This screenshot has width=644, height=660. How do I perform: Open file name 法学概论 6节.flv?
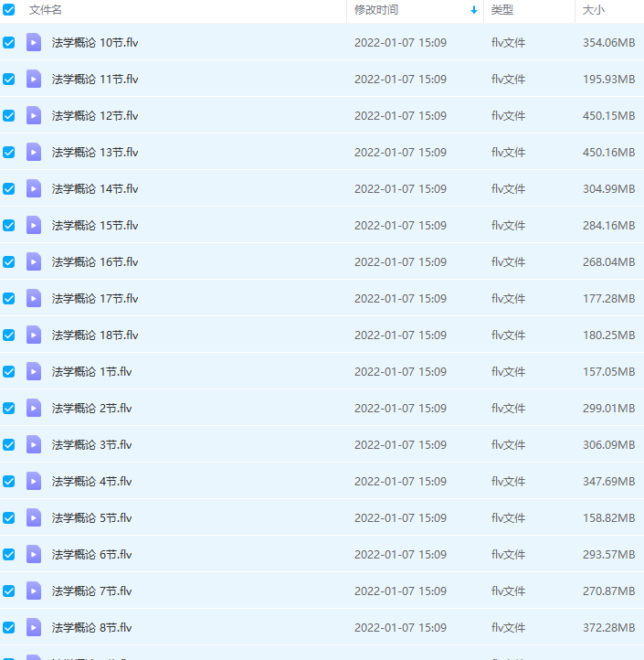91,555
